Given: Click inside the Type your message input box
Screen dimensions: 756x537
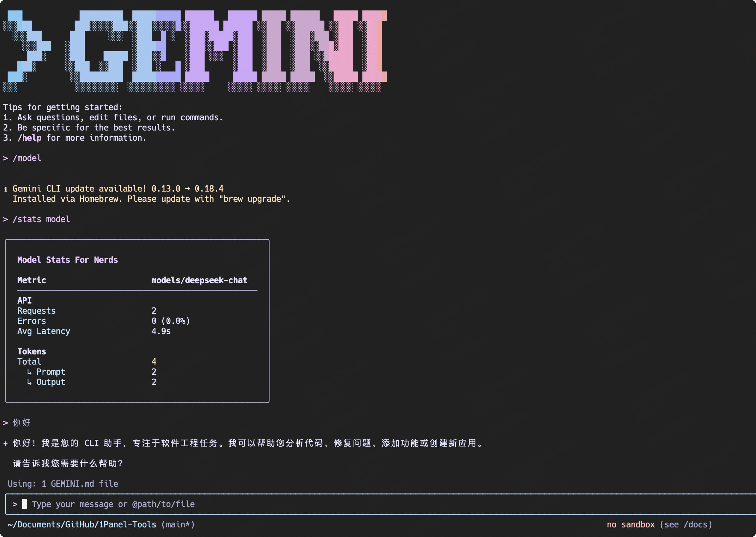Looking at the screenshot, I should point(113,504).
